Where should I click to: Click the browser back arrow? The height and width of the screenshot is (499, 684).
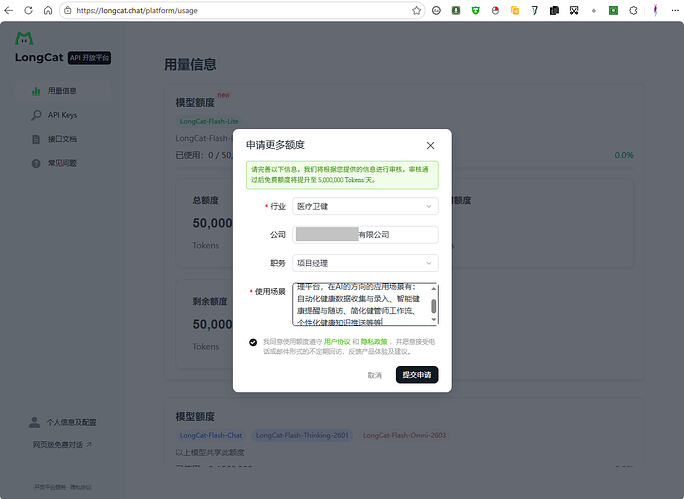9,10
